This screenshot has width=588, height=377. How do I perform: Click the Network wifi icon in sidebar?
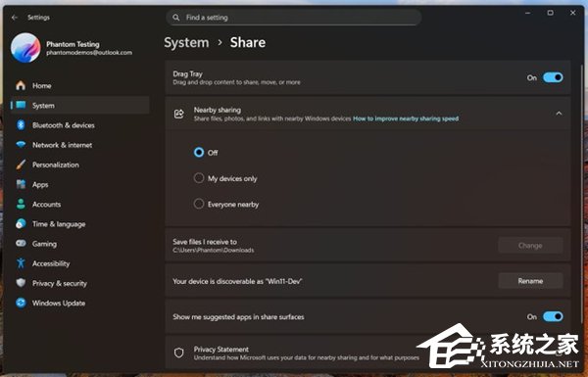21,145
